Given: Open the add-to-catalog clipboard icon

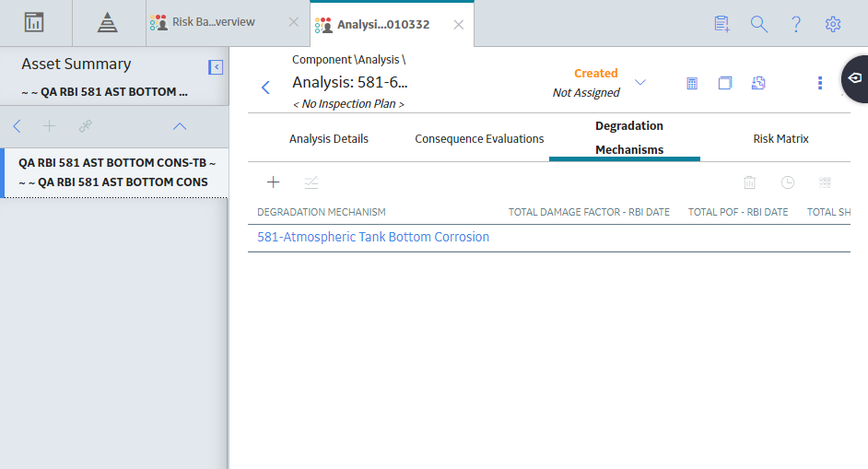Looking at the screenshot, I should [x=721, y=24].
